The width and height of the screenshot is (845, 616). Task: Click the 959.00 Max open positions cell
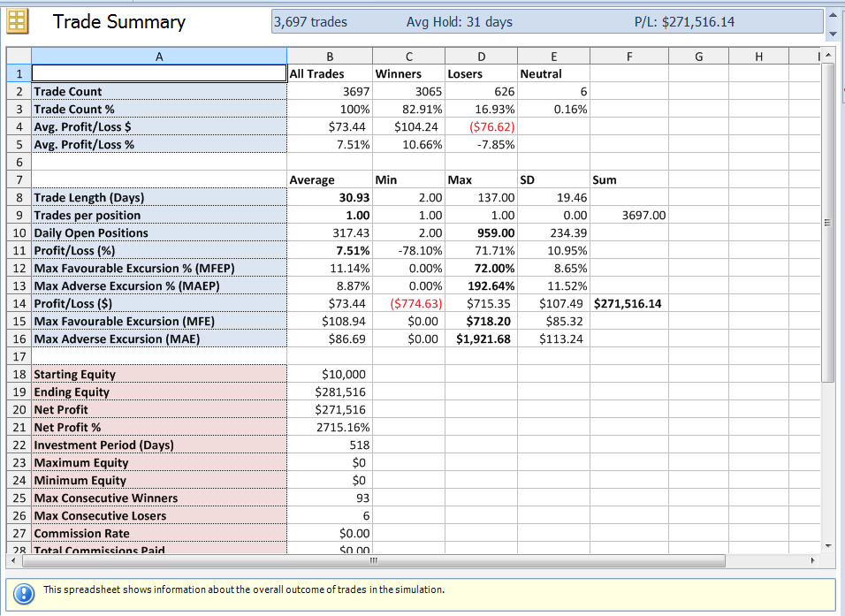coord(481,233)
